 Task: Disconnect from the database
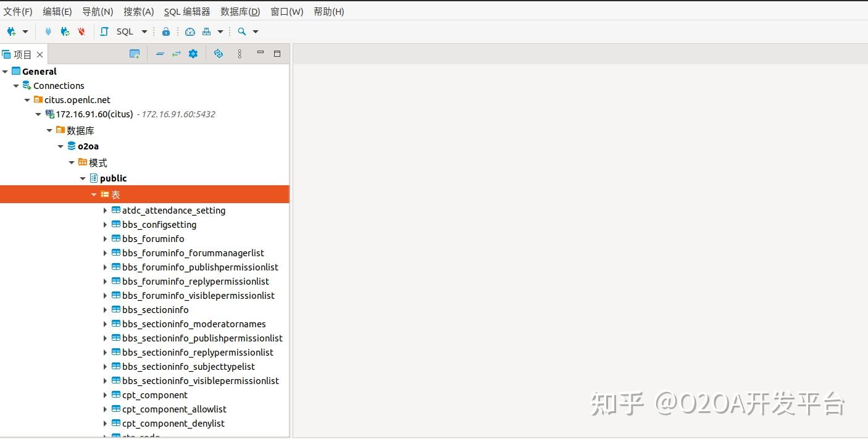(x=81, y=31)
